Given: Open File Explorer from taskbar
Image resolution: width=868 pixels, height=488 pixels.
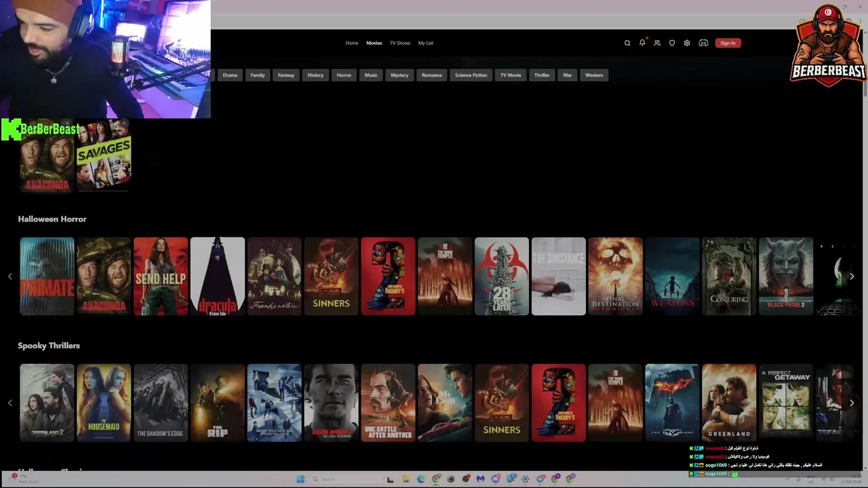Looking at the screenshot, I should 406,479.
